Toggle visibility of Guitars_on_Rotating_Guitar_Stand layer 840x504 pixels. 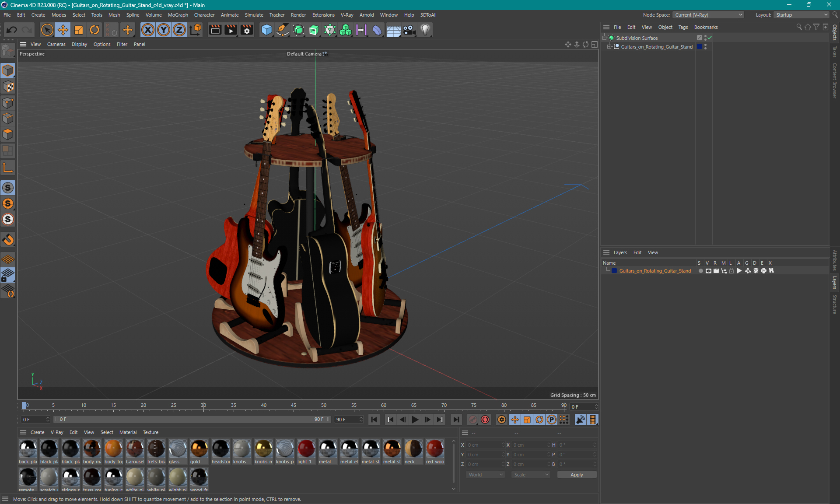[x=707, y=271]
